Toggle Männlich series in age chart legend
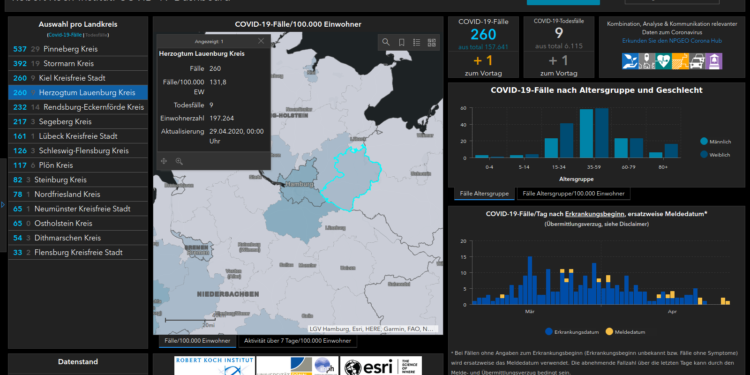This screenshot has width=750, height=375. (716, 142)
